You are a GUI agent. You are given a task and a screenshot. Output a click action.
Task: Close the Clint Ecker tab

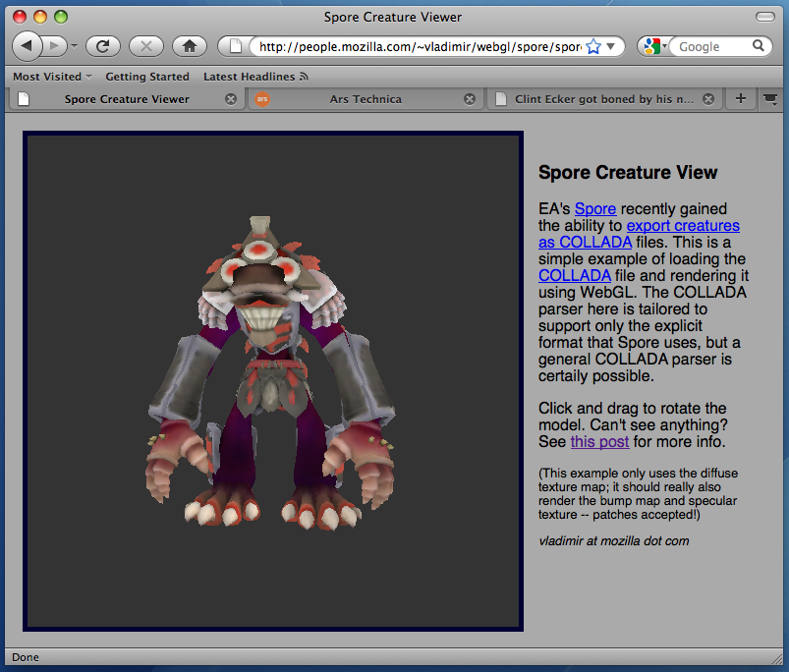click(708, 99)
